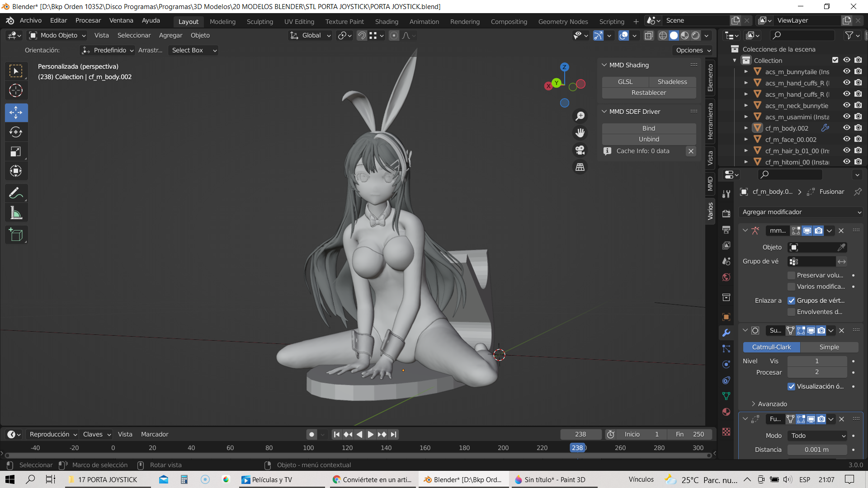868x488 pixels.
Task: Click the Bind button
Action: [649, 128]
